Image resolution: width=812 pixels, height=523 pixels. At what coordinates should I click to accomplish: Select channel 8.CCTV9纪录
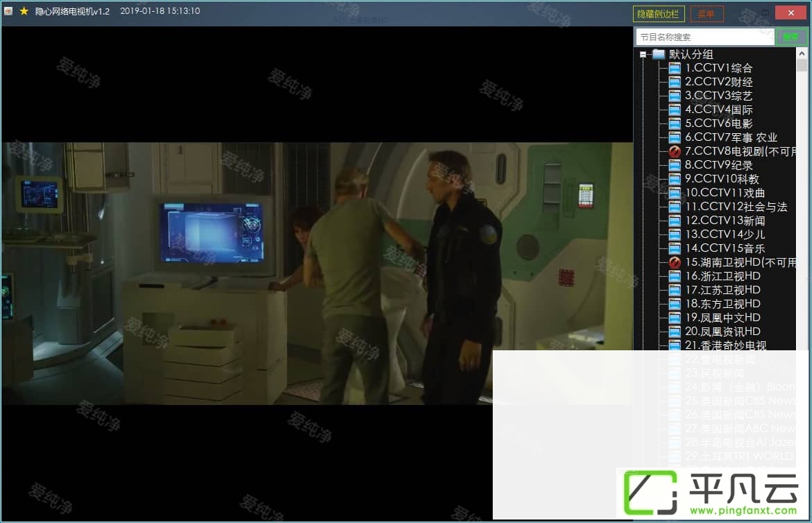click(x=718, y=165)
